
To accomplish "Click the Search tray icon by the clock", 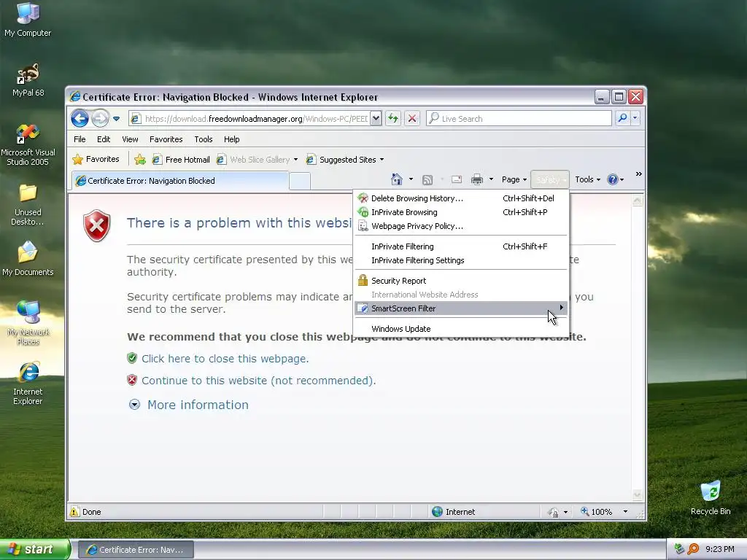I will pos(693,550).
